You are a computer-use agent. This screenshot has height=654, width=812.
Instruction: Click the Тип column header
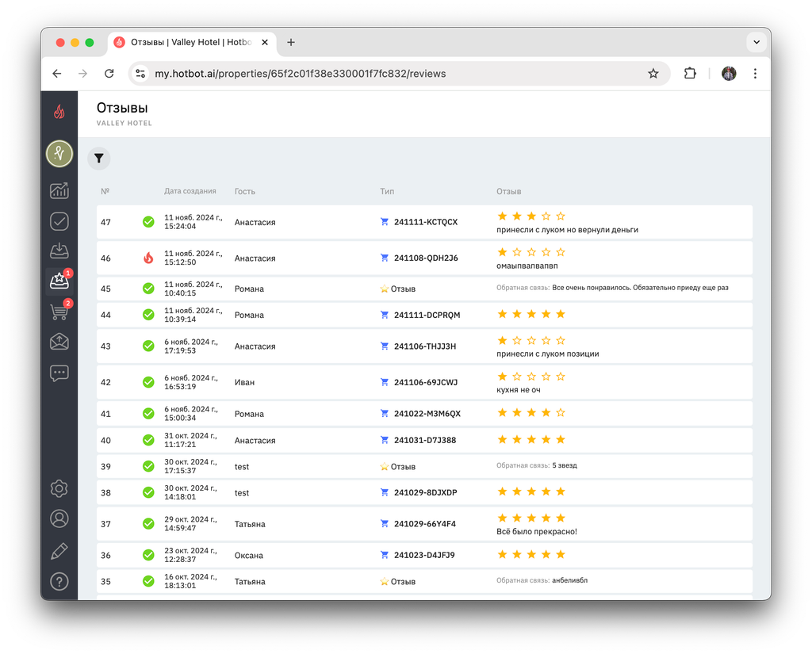(x=387, y=191)
